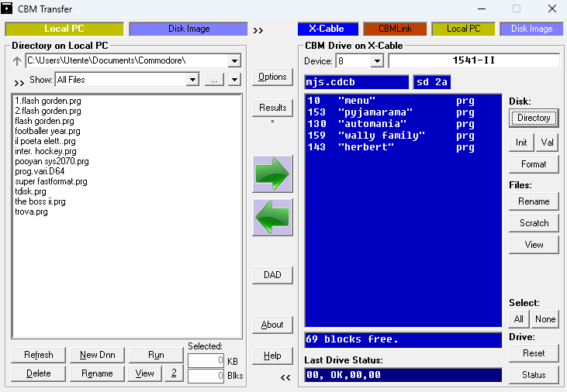Click the Results button
The width and height of the screenshot is (567, 392).
click(272, 108)
